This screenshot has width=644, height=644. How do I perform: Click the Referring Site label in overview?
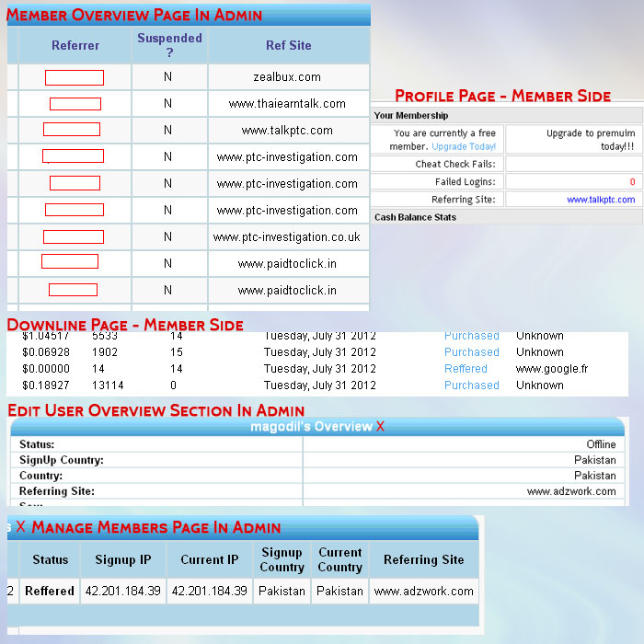click(x=57, y=491)
